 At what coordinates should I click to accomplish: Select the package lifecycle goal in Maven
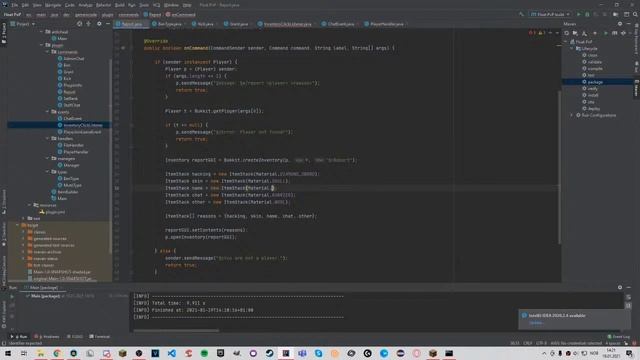[x=595, y=82]
